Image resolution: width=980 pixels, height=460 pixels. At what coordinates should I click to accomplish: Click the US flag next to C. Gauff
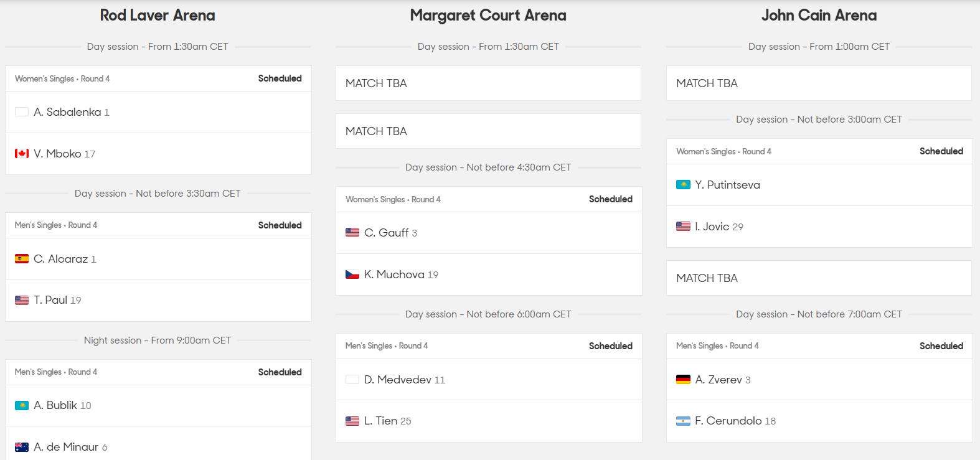pos(352,232)
